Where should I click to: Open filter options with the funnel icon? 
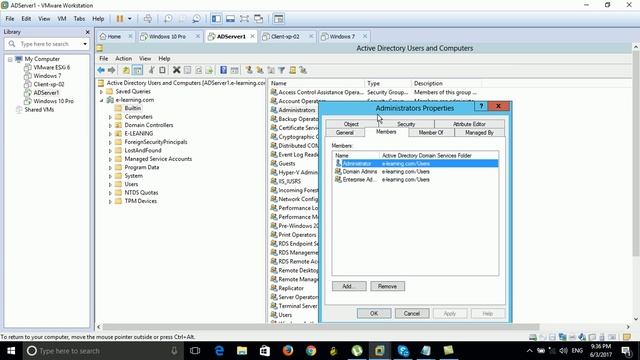click(282, 70)
